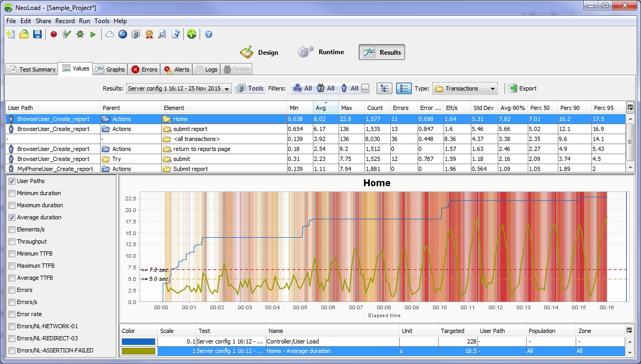
Task: Click the Export button
Action: point(522,88)
